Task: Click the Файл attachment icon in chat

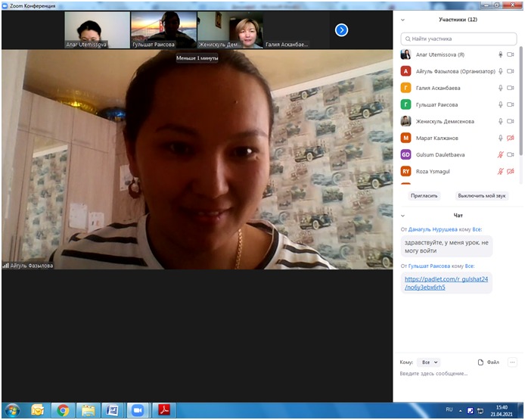Action: click(480, 362)
